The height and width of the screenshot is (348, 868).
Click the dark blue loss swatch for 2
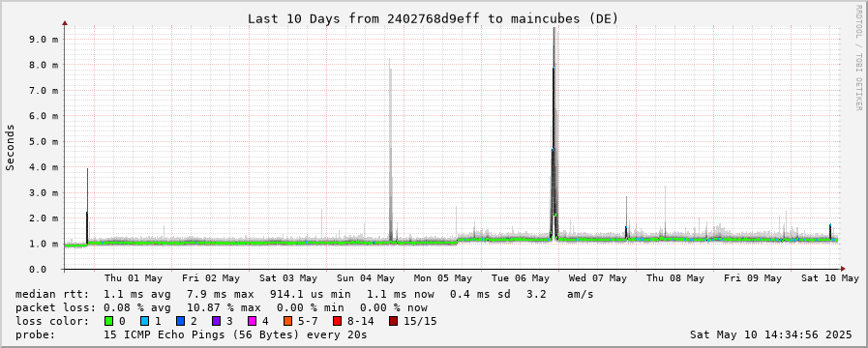[x=180, y=321]
